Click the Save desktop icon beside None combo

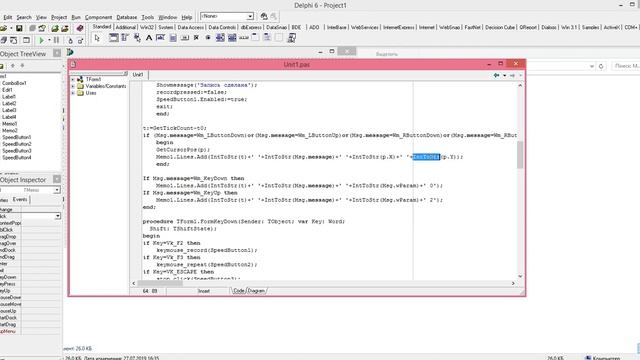264,16
